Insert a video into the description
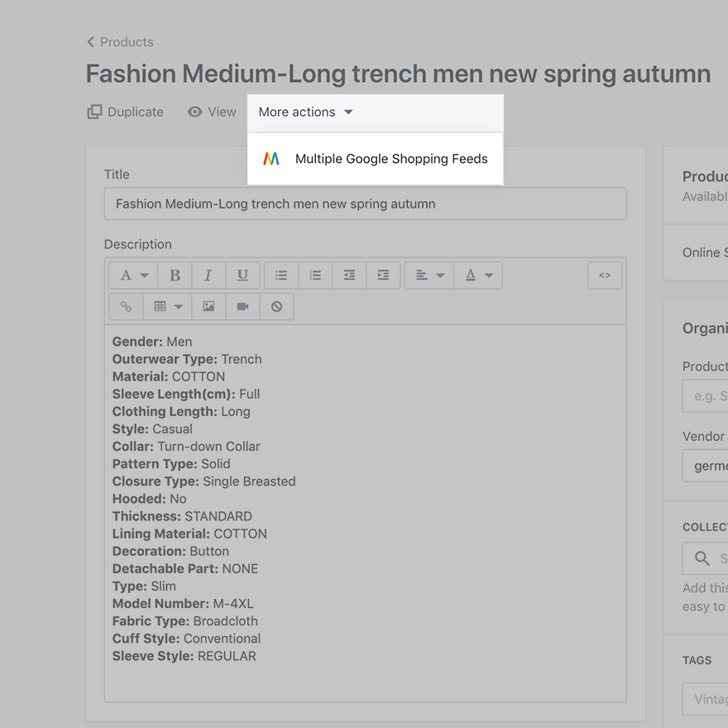The image size is (728, 728). tap(242, 306)
